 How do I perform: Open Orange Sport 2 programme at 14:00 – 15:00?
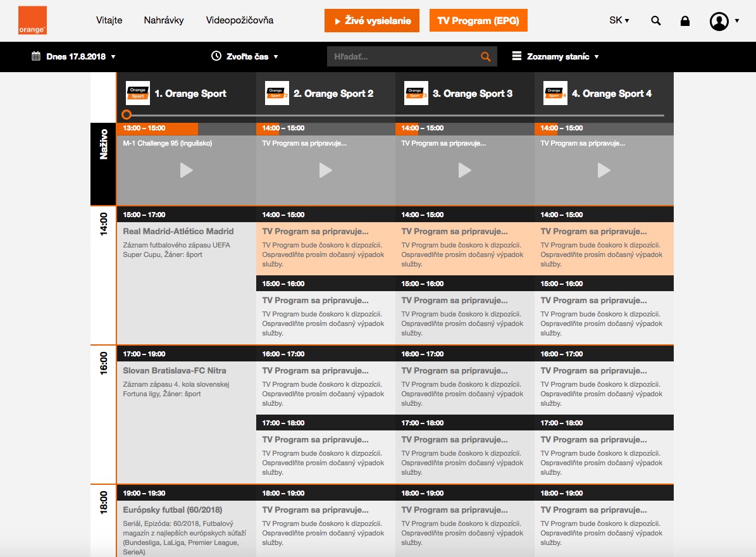click(325, 248)
